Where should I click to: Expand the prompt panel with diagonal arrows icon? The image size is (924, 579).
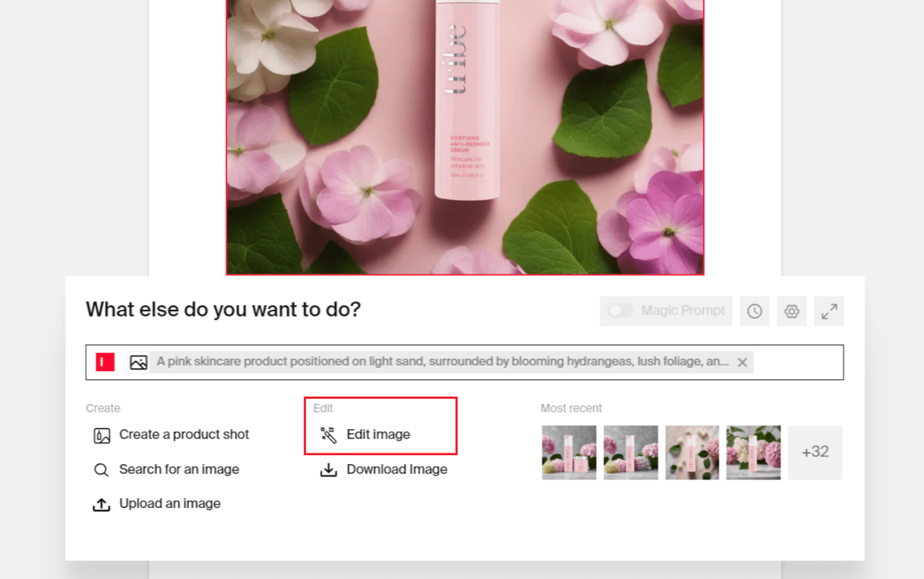[829, 310]
